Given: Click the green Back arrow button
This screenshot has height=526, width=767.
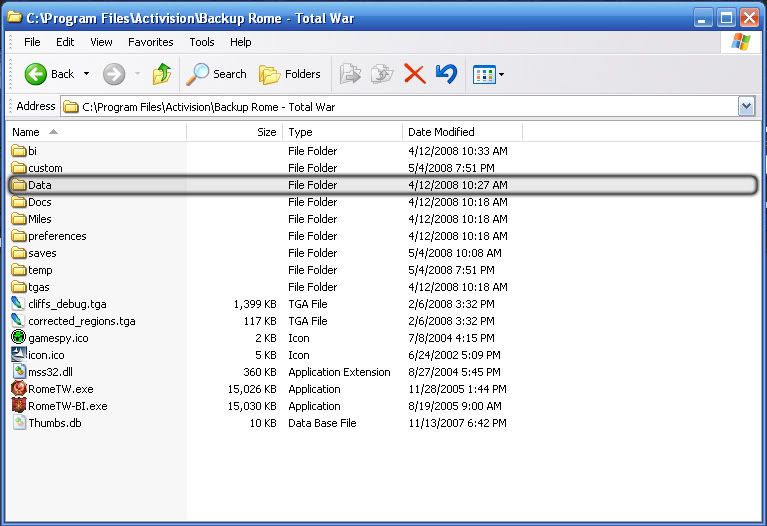Looking at the screenshot, I should [36, 74].
